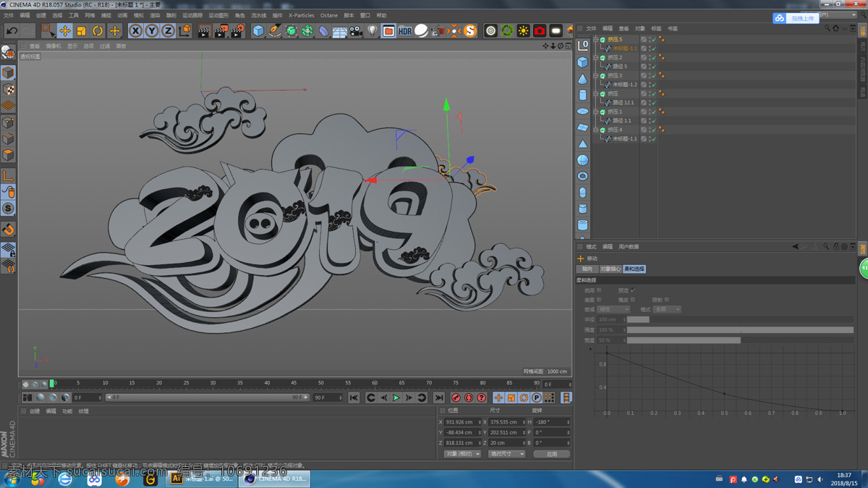Select cone primitive in object palette
868x488 pixels.
[x=583, y=79]
